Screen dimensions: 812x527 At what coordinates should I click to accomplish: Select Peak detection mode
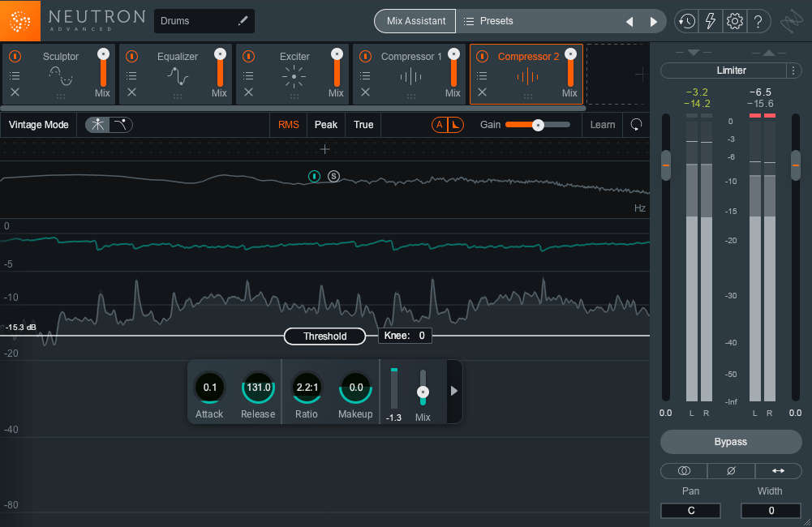(326, 125)
